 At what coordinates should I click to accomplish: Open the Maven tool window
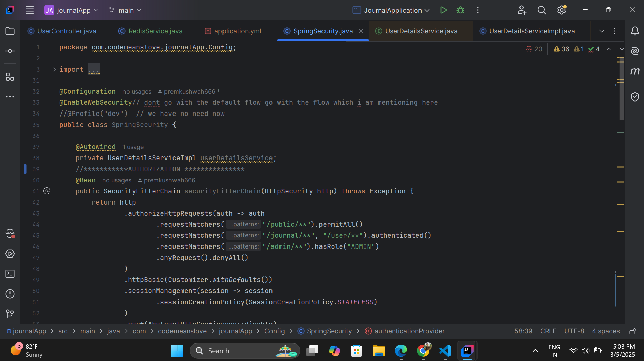(635, 71)
